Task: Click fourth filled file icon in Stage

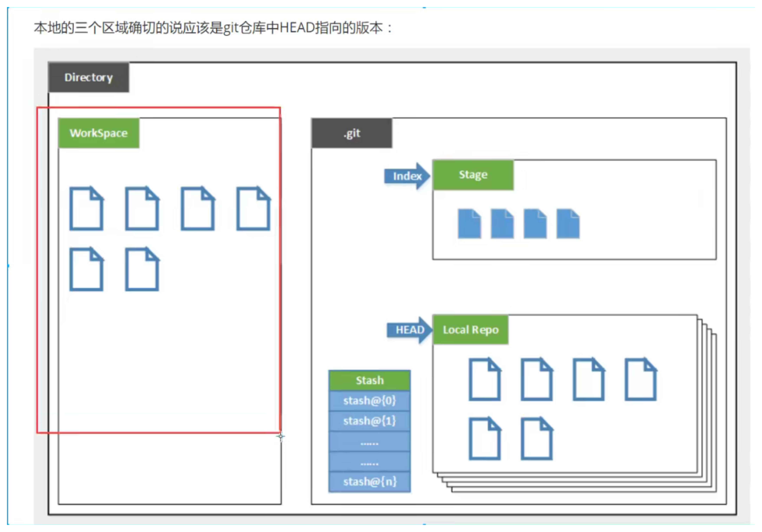Action: click(568, 224)
